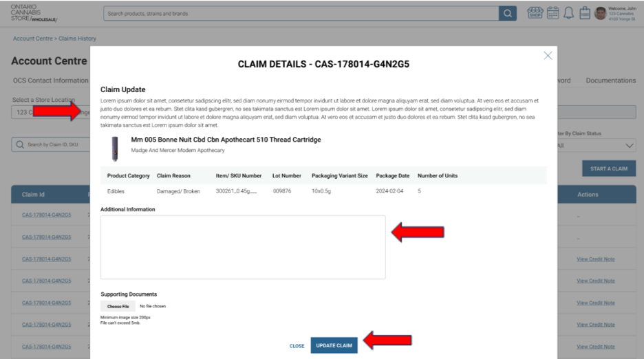Click packaging size 10x0.5g cell

pyautogui.click(x=321, y=191)
